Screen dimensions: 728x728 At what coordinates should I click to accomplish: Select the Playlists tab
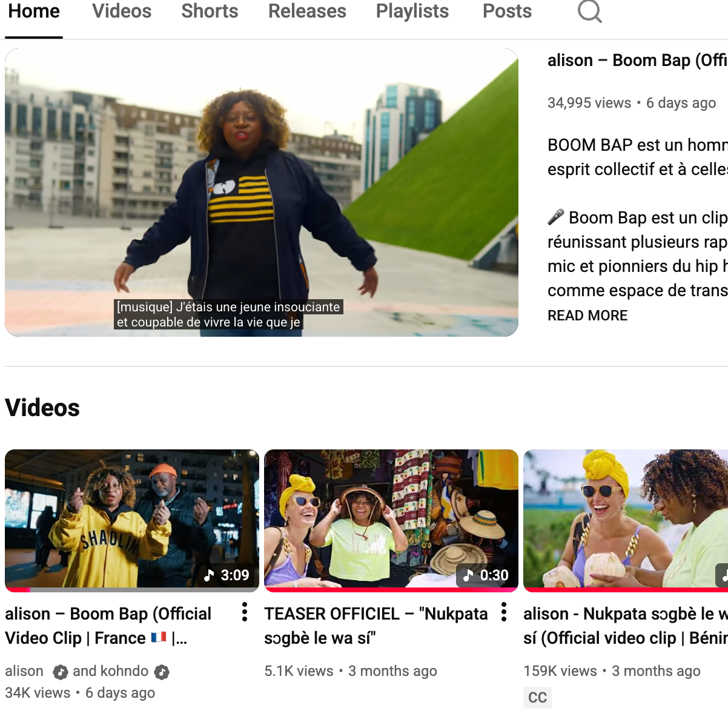click(x=412, y=12)
